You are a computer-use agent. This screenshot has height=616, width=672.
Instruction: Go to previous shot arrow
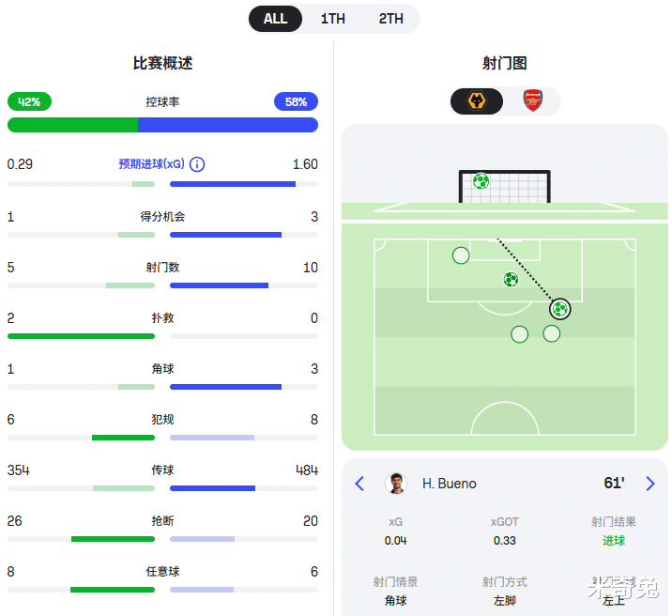point(359,484)
